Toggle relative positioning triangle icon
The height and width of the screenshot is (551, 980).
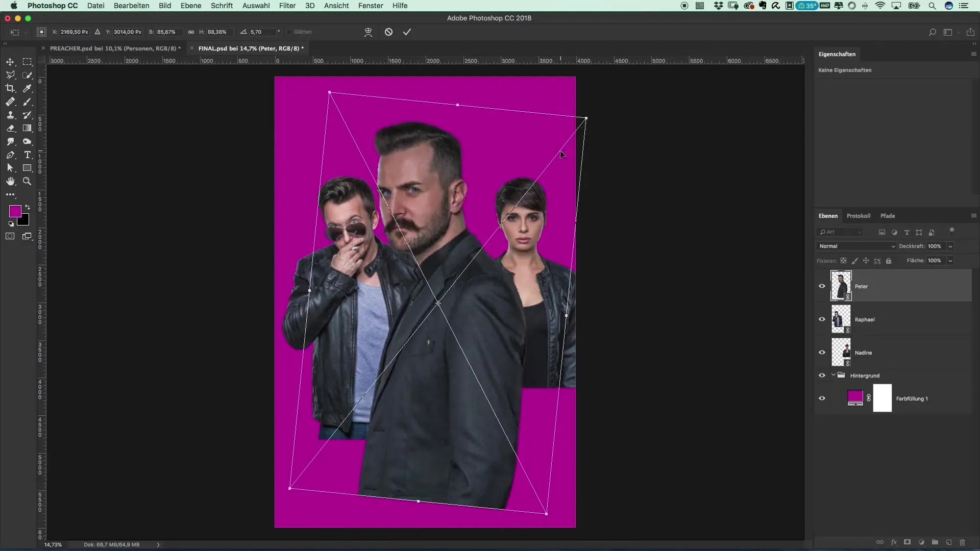[97, 32]
